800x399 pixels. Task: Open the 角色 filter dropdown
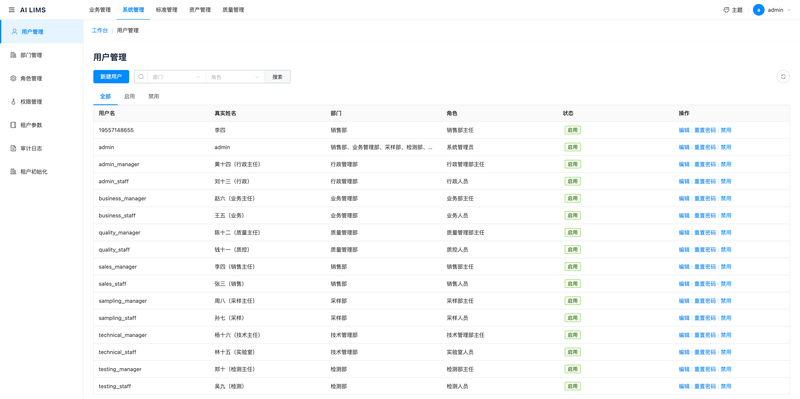pyautogui.click(x=235, y=77)
